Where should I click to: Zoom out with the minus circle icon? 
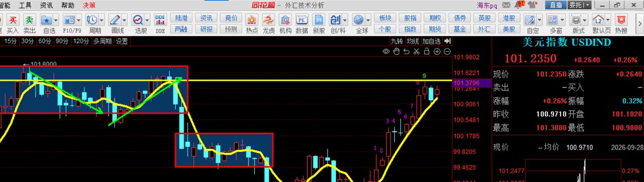click(x=447, y=51)
